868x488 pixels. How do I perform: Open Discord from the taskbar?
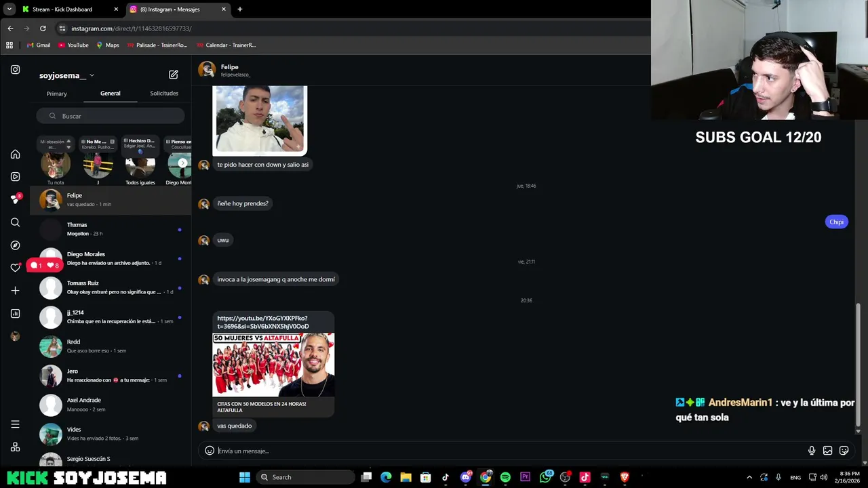pyautogui.click(x=466, y=477)
